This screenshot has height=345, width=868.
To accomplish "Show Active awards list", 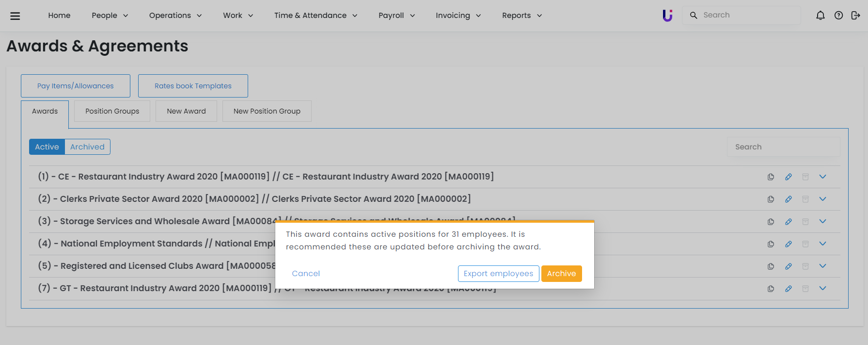I will (47, 147).
